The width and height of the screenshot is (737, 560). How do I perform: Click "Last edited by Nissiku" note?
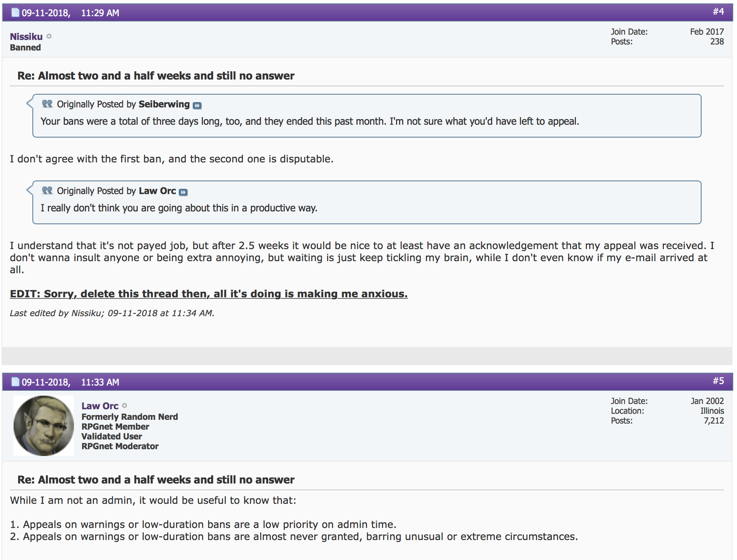[112, 313]
